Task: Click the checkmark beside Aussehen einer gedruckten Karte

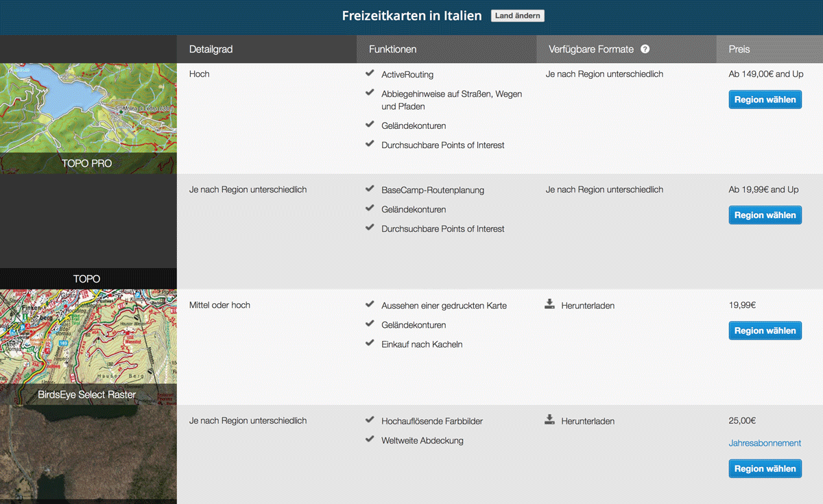Action: point(370,304)
